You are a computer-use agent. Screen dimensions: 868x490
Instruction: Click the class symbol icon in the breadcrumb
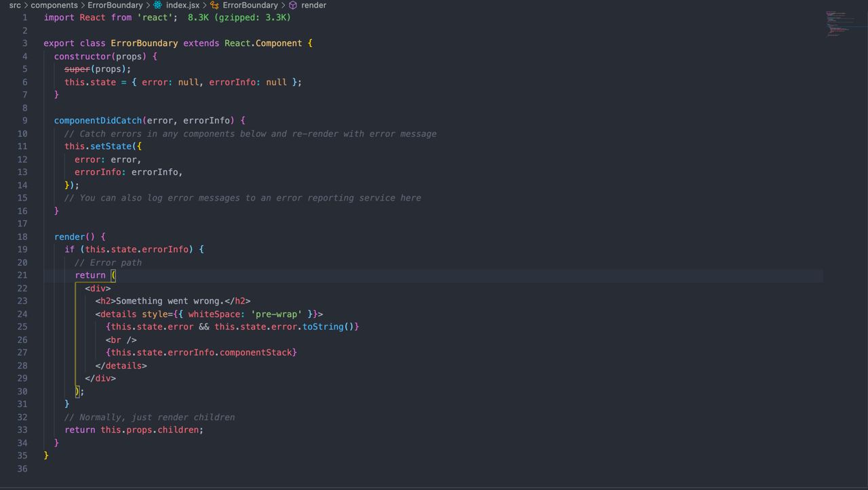[x=214, y=5]
